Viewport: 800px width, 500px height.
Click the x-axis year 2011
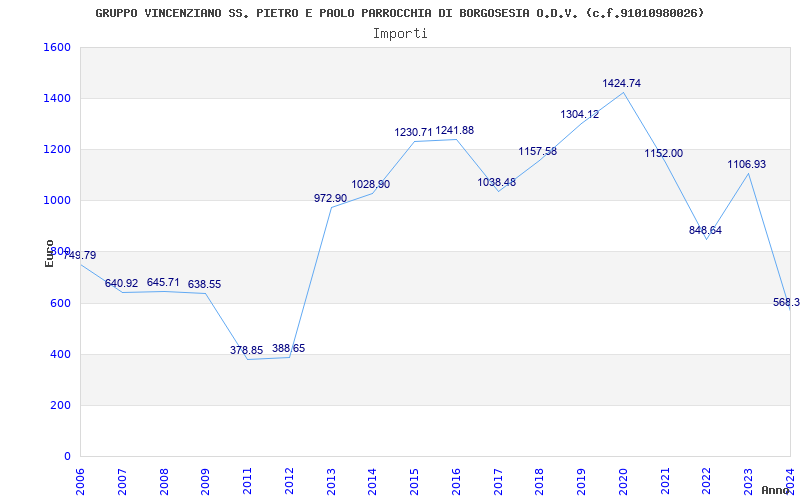coord(247,481)
